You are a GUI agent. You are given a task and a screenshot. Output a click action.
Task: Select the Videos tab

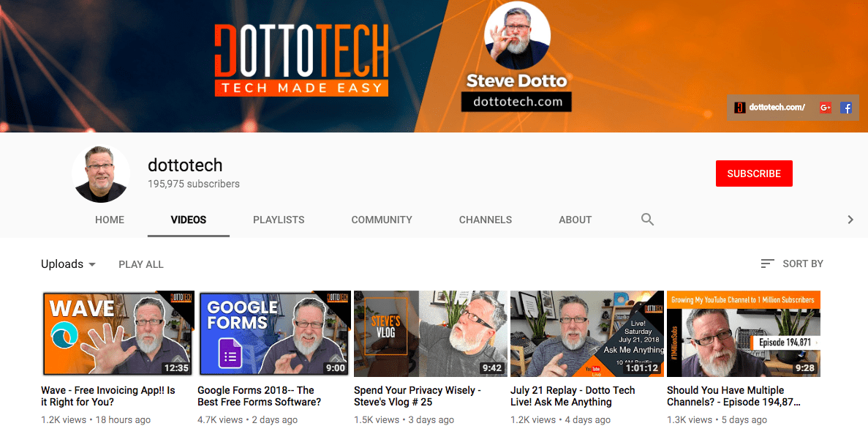(x=188, y=220)
